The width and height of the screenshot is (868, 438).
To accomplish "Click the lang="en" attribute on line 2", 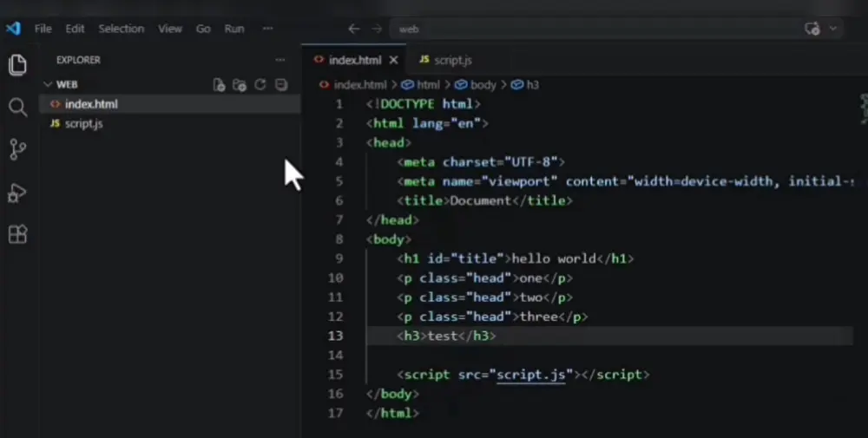I will [447, 123].
